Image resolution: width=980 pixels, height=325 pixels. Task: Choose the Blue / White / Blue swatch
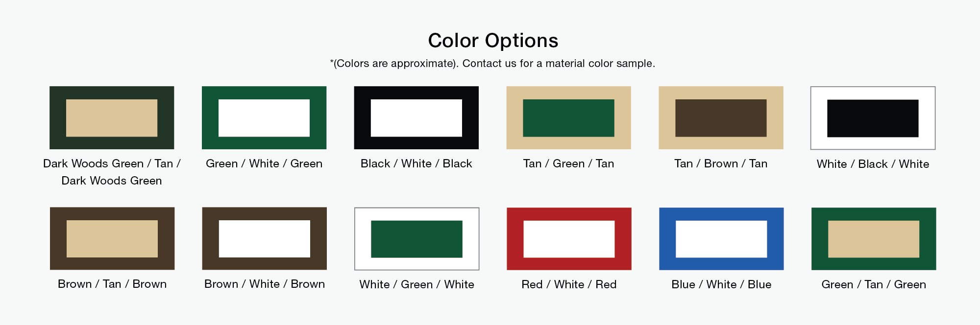click(x=721, y=239)
